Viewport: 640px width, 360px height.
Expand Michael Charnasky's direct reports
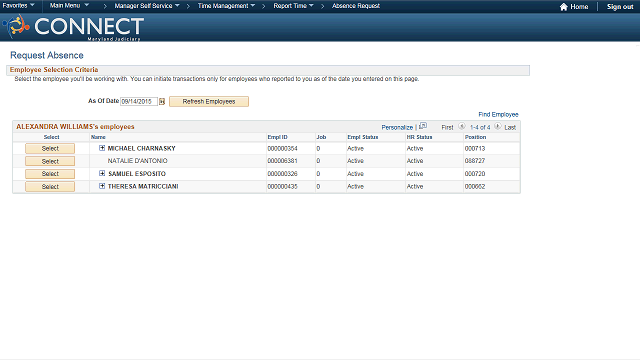point(102,148)
